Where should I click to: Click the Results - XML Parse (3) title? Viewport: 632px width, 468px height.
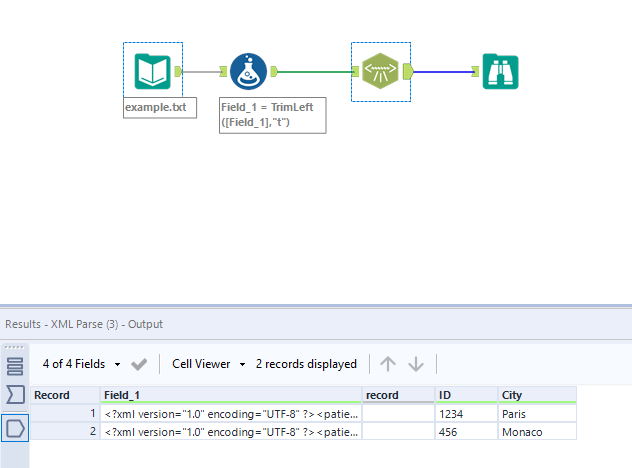[x=84, y=324]
